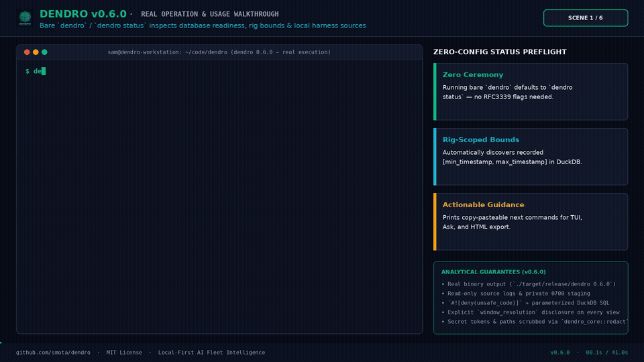Viewport: 644px width, 362px height.
Task: Click the footer version 'v0.6.0'
Action: click(x=559, y=353)
